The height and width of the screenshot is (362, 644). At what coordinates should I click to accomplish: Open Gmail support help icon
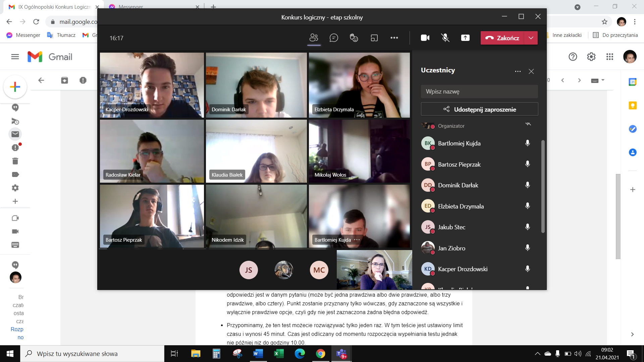coord(573,57)
